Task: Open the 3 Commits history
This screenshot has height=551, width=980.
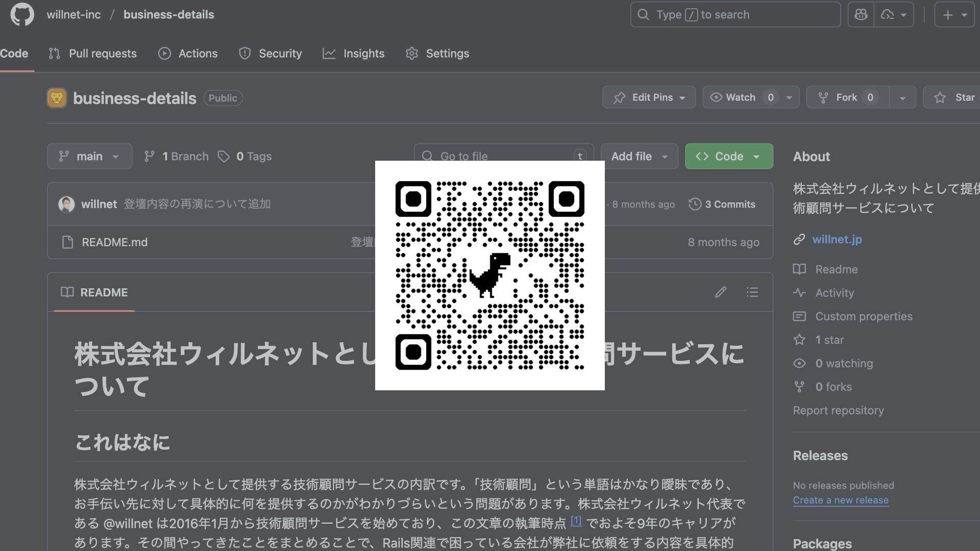Action: pyautogui.click(x=722, y=204)
